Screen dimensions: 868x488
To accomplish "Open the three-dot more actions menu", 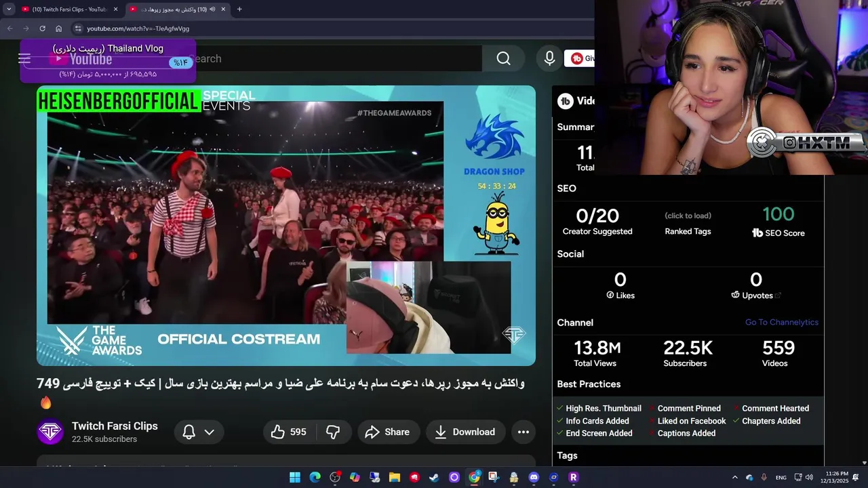I will [523, 432].
